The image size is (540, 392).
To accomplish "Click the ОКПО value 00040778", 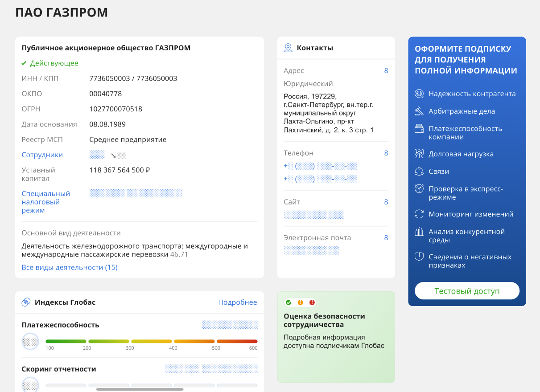I will click(x=106, y=94).
